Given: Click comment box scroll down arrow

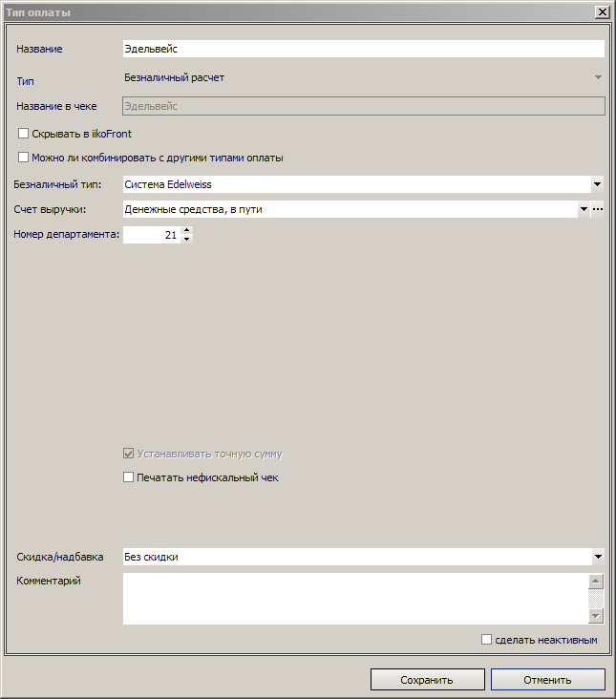Looking at the screenshot, I should (x=596, y=616).
